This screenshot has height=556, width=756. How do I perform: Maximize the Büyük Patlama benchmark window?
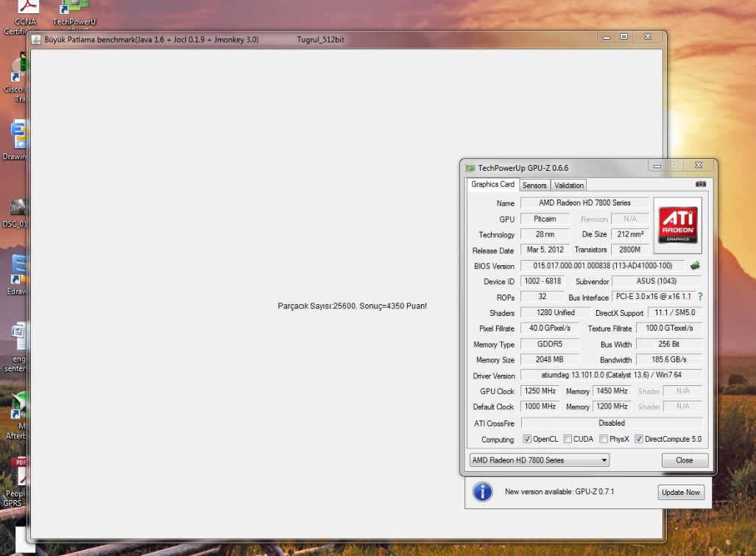tap(624, 37)
